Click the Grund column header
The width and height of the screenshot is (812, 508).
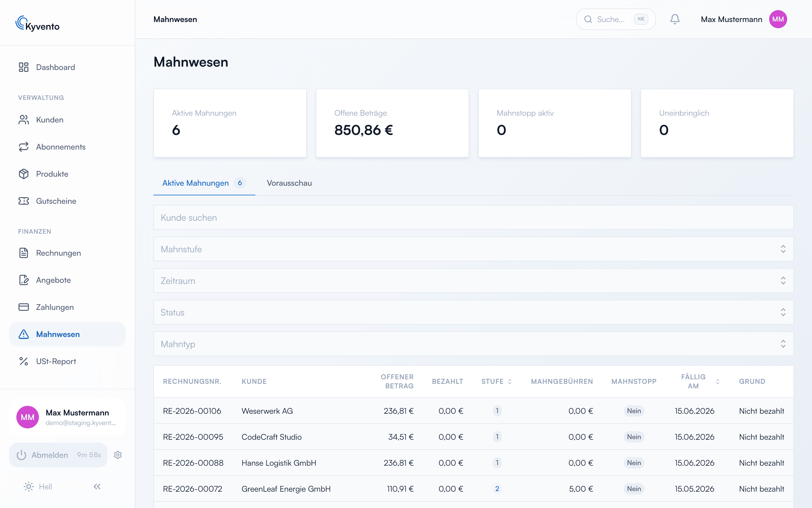tap(752, 381)
